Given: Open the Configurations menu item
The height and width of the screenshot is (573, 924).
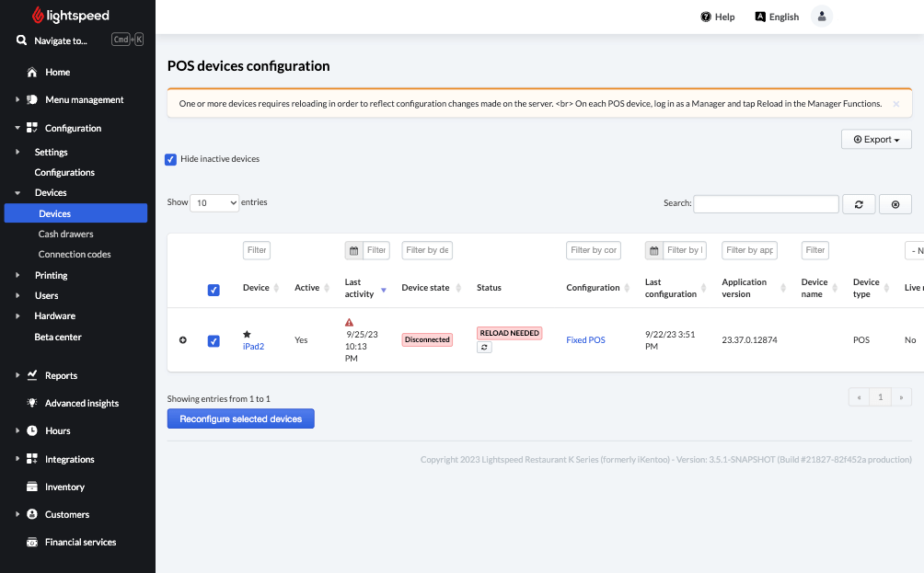Looking at the screenshot, I should pyautogui.click(x=64, y=173).
